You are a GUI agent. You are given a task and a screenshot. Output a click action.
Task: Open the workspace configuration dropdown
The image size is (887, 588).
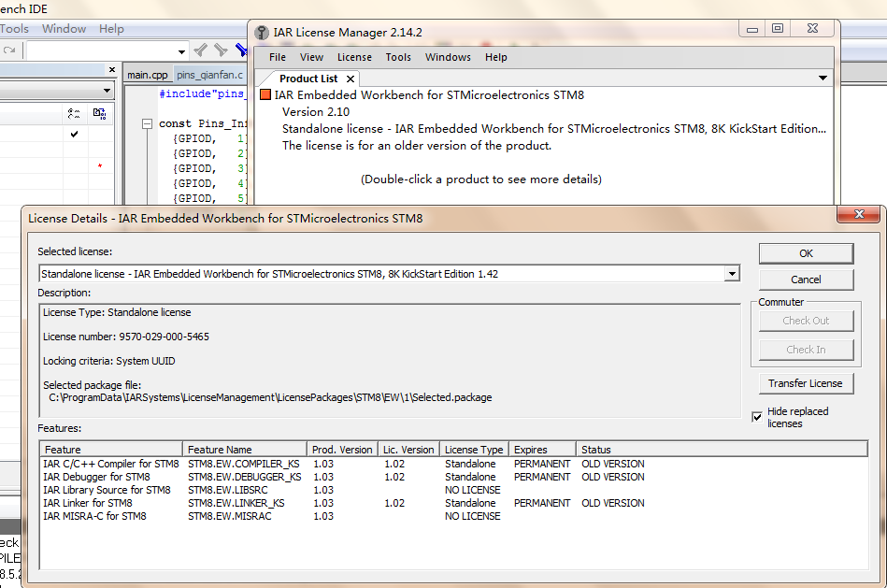click(107, 91)
